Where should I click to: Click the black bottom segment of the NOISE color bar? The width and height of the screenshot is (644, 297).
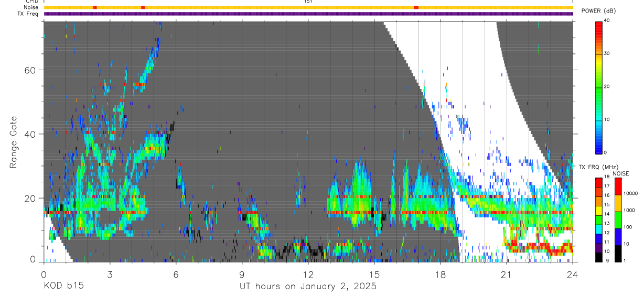(x=618, y=254)
